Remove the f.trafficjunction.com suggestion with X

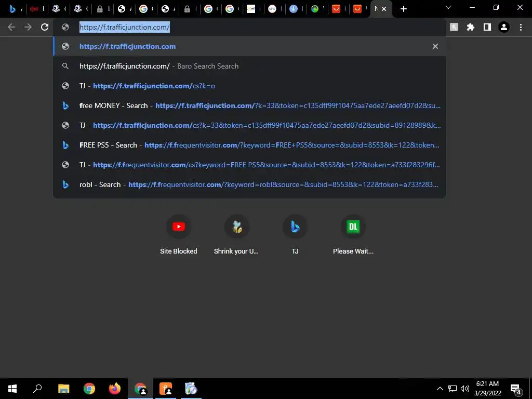[435, 46]
